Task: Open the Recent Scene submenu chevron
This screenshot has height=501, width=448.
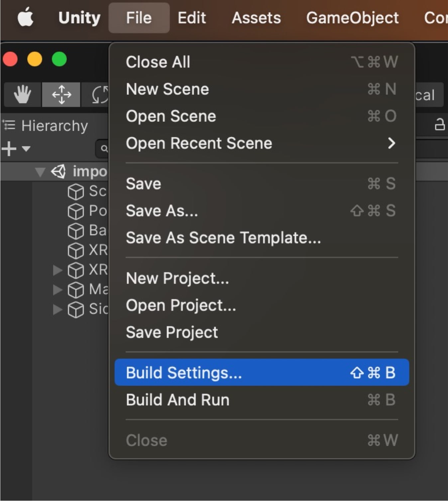Action: tap(392, 143)
